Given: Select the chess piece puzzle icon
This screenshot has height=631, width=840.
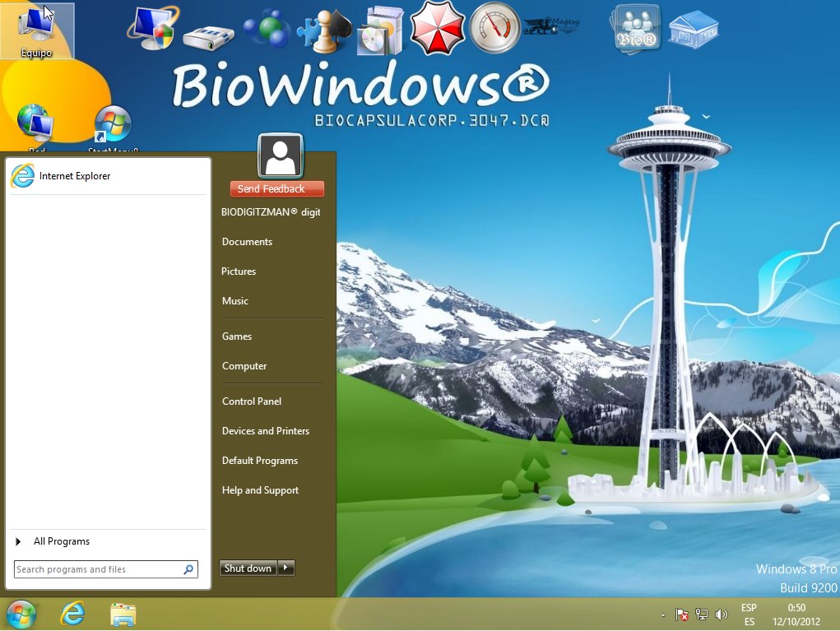Looking at the screenshot, I should [x=323, y=27].
